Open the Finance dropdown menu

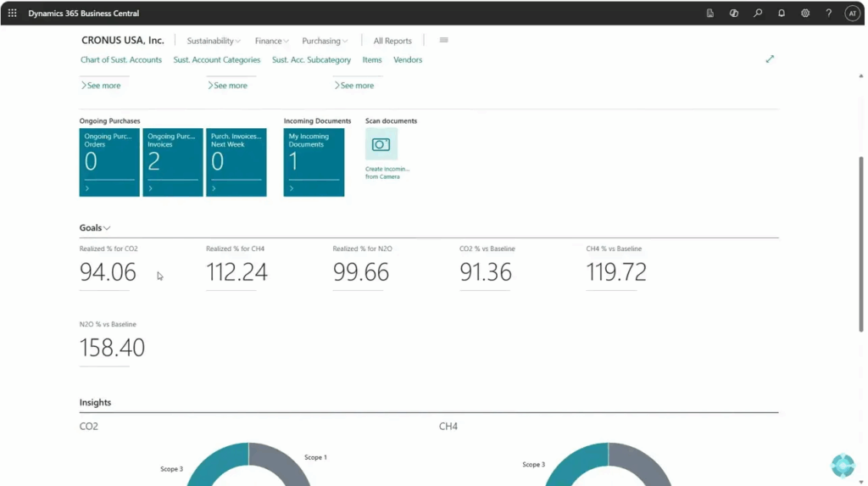click(271, 41)
